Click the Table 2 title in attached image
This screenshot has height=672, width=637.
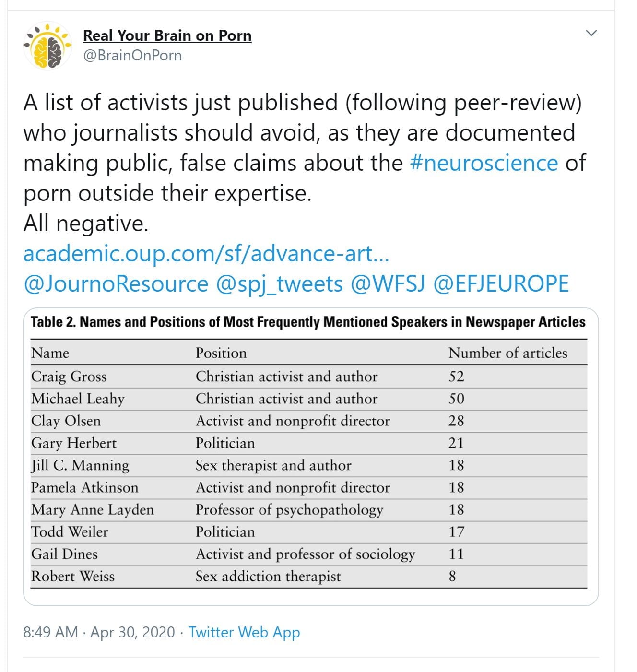tap(308, 322)
